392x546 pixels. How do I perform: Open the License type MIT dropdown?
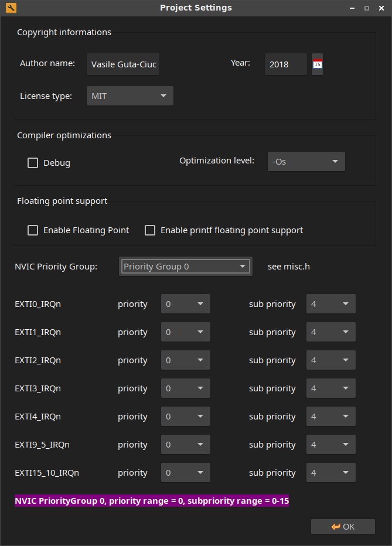(129, 96)
